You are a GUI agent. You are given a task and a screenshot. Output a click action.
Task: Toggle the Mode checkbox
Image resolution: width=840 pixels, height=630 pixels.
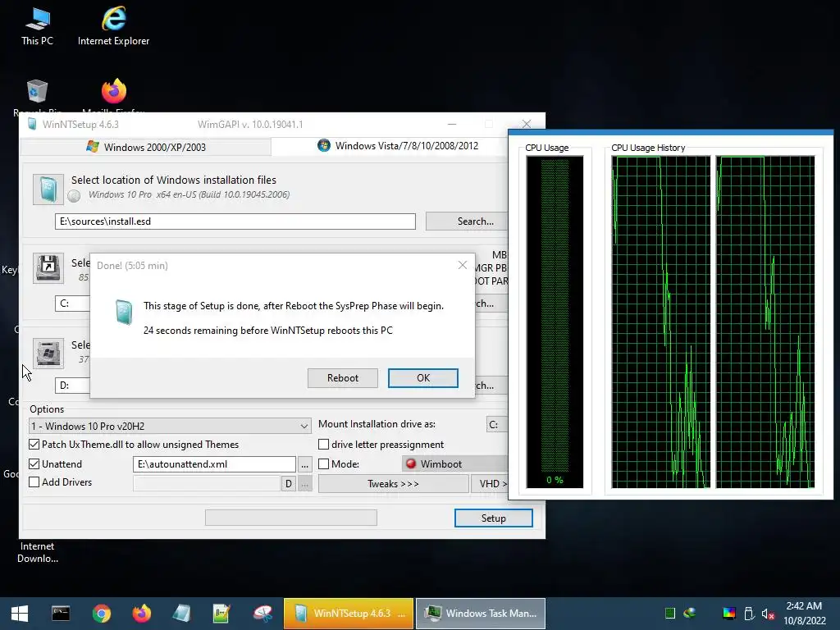point(323,464)
